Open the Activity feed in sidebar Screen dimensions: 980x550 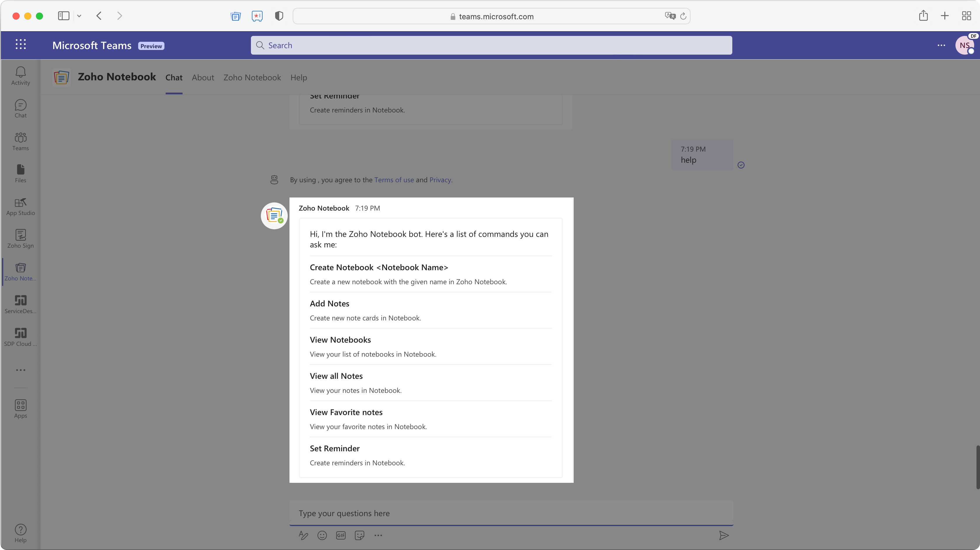tap(20, 76)
